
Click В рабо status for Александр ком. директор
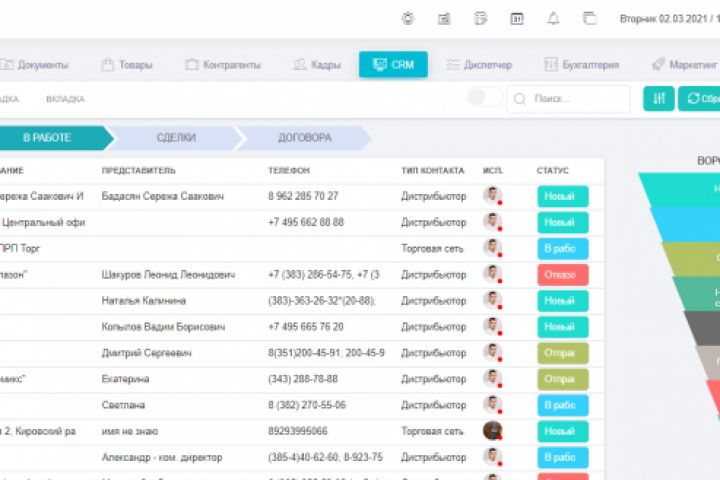(562, 457)
